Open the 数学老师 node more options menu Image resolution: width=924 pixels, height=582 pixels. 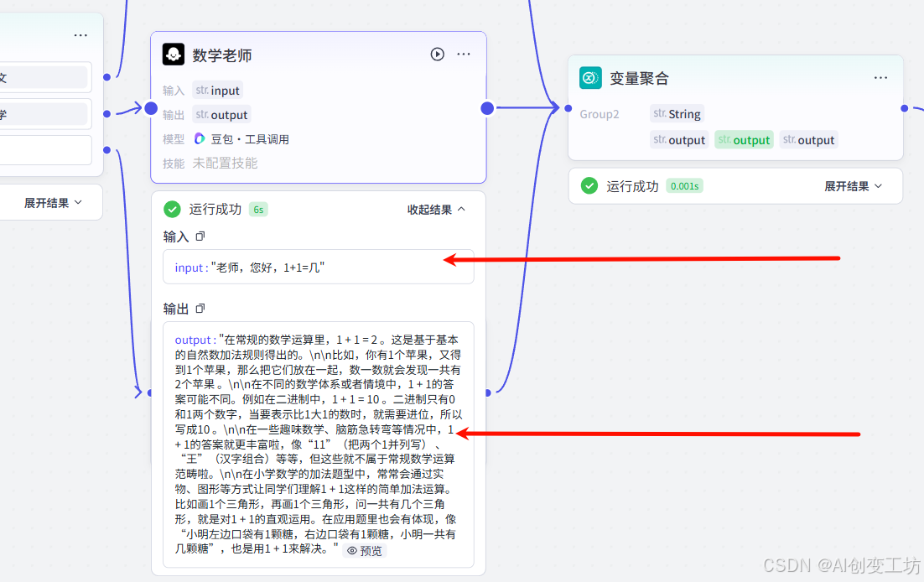pos(464,55)
